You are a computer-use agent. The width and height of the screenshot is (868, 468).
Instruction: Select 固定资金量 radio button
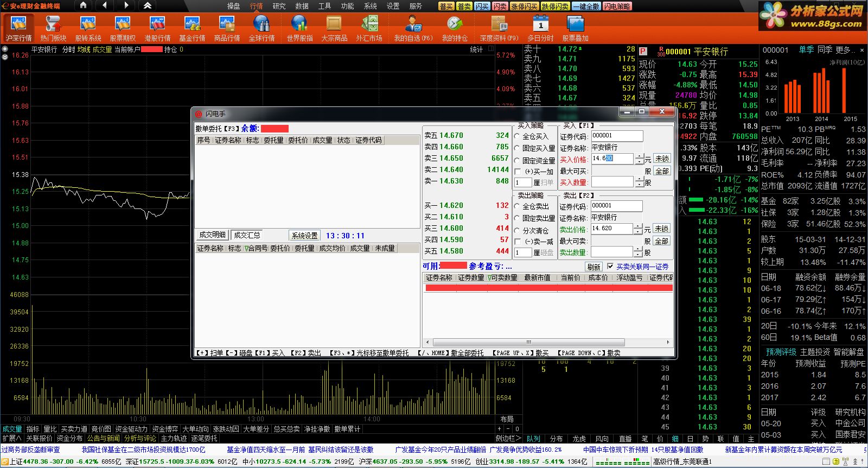click(x=517, y=161)
